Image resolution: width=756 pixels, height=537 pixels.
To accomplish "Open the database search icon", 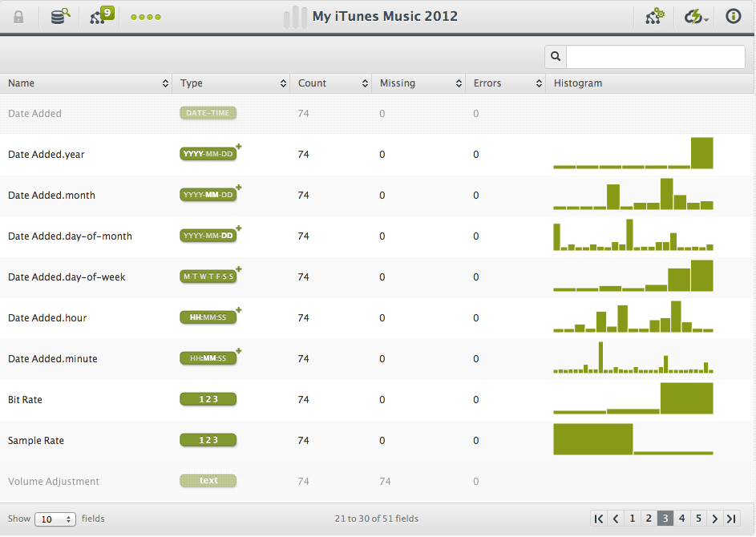I will click(60, 16).
